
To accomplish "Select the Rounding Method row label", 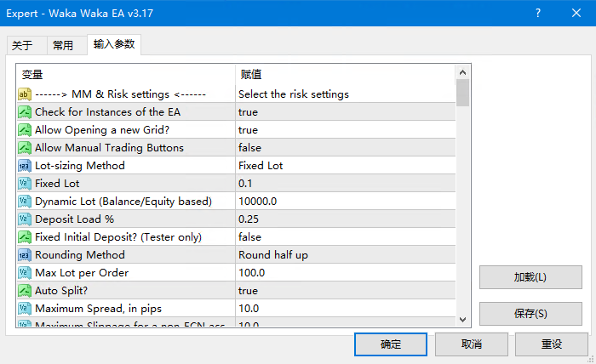I will click(80, 254).
